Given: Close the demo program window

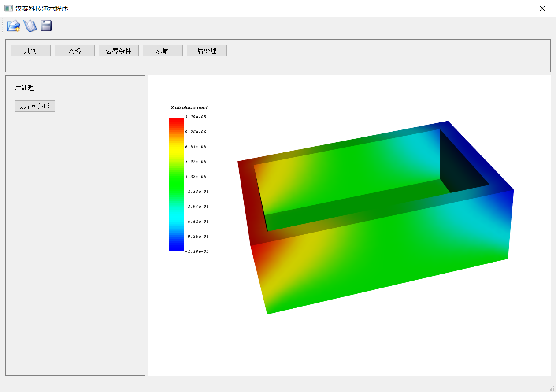Looking at the screenshot, I should click(x=542, y=8).
